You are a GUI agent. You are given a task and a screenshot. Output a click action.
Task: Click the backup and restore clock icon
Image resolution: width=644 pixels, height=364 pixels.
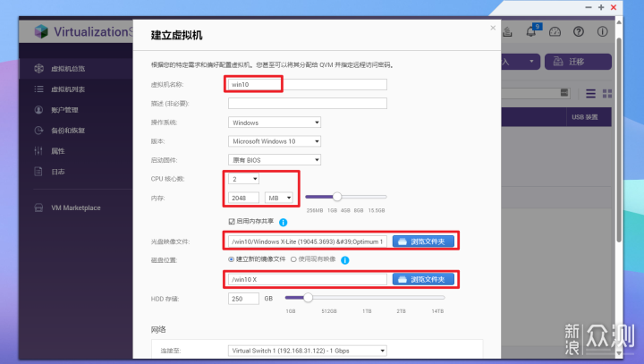tap(38, 131)
